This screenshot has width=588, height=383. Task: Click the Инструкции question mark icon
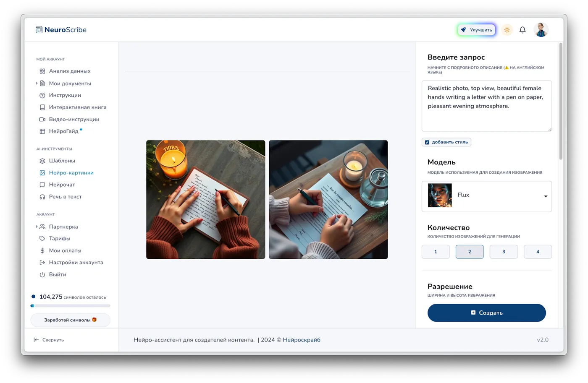tap(42, 95)
